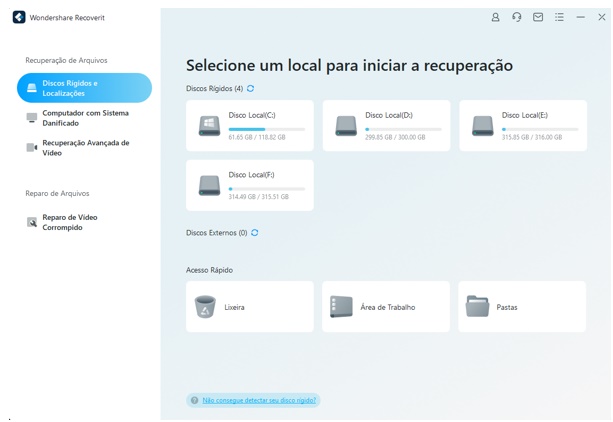The image size is (613, 422).
Task: Refresh the Discos Rígidos list
Action: (251, 89)
